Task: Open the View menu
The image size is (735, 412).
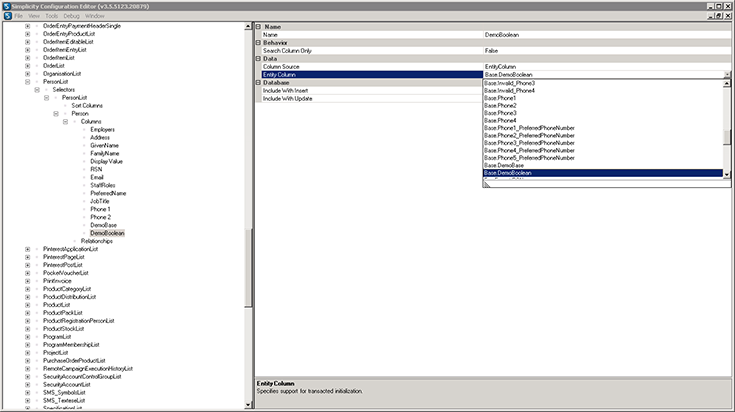Action: coord(34,16)
